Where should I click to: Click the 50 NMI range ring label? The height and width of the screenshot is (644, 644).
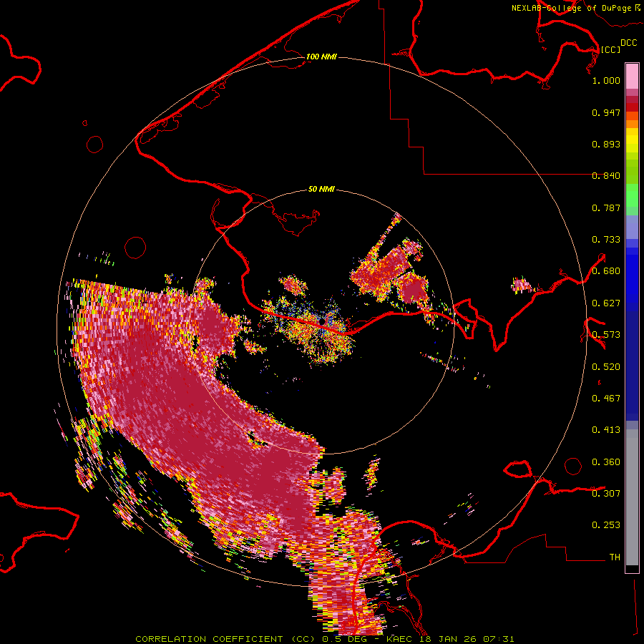[x=321, y=190]
